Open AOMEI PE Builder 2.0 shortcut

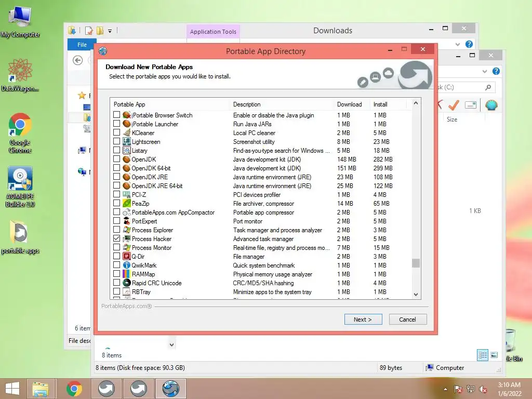click(x=20, y=187)
